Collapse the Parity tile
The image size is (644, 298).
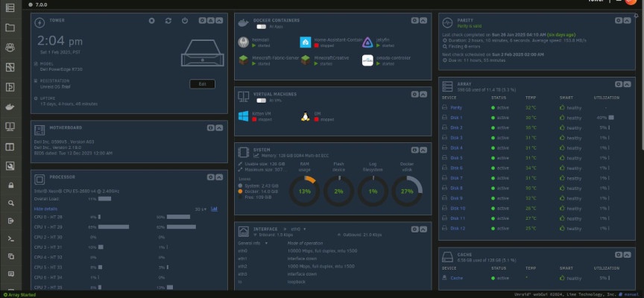coord(627,21)
